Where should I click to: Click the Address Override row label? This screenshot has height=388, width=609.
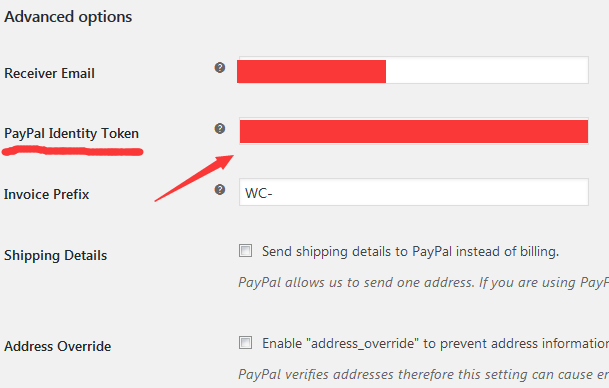pyautogui.click(x=57, y=346)
